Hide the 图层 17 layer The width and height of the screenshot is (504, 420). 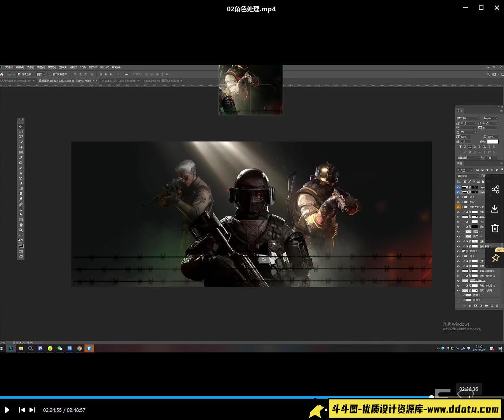click(458, 232)
